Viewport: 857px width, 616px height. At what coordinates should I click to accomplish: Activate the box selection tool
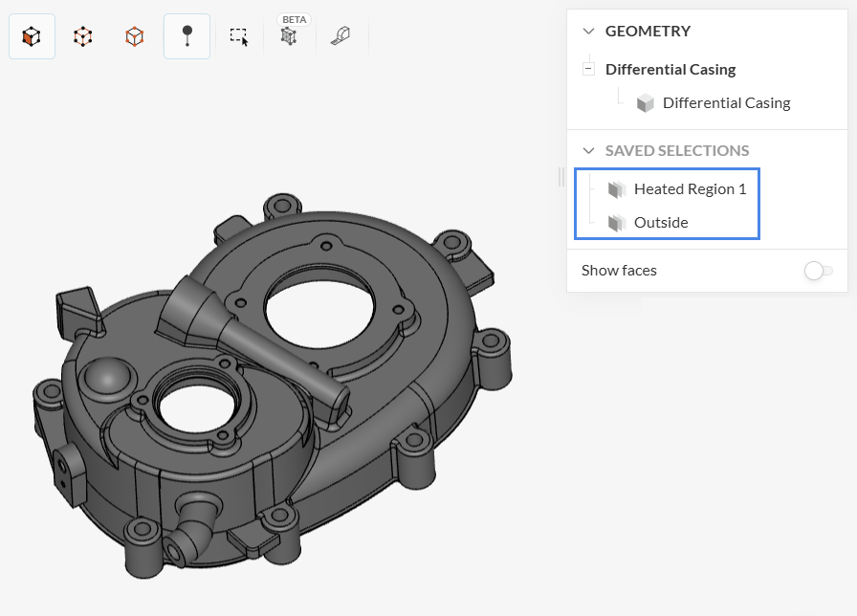click(239, 36)
